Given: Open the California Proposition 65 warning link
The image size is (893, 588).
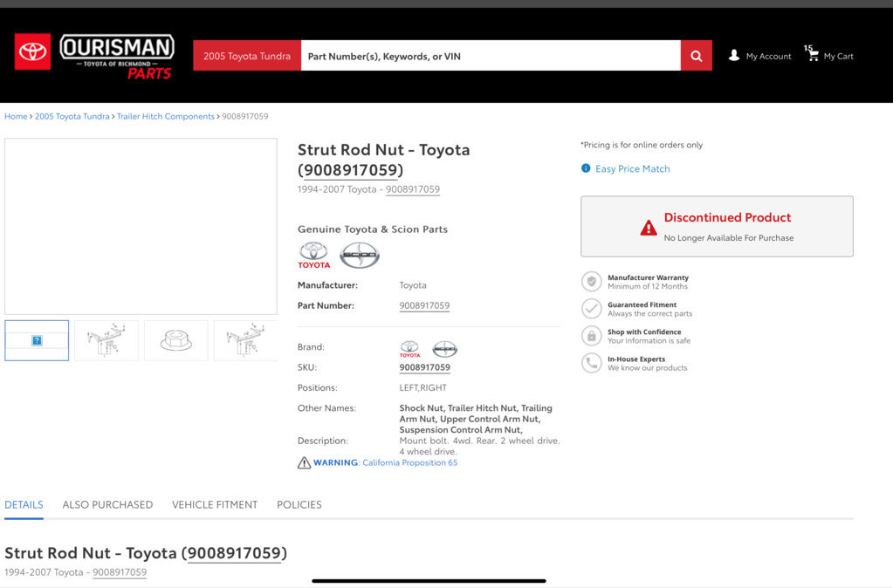Looking at the screenshot, I should [410, 462].
